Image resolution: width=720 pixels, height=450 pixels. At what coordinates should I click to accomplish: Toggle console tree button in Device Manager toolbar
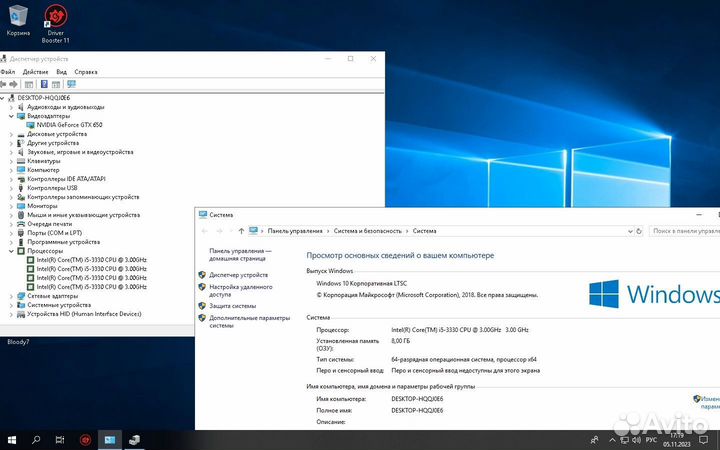pyautogui.click(x=29, y=84)
